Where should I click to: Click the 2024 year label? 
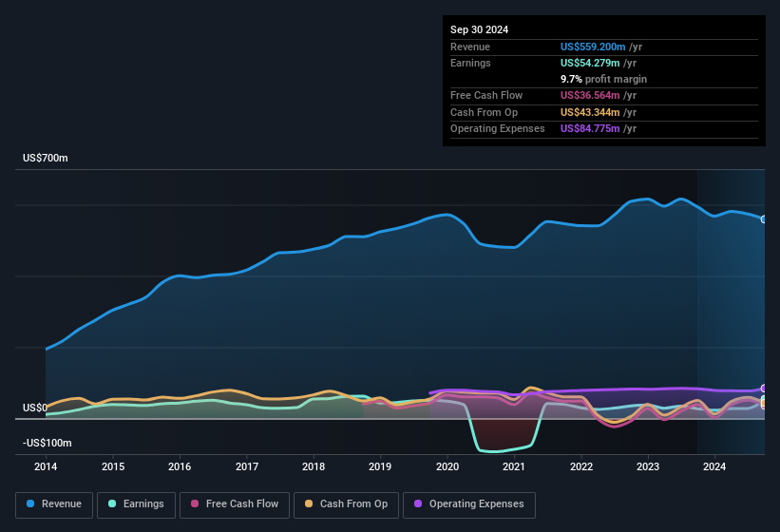click(715, 466)
